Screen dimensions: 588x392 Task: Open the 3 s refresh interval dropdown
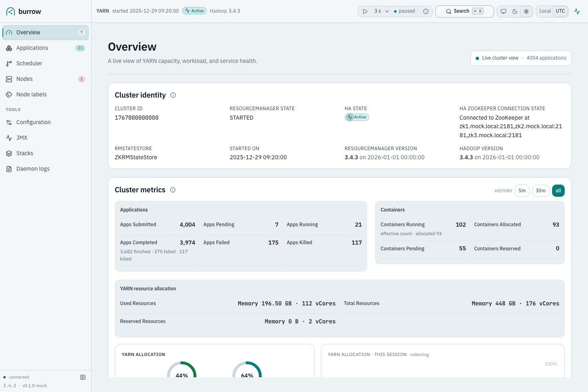(381, 11)
